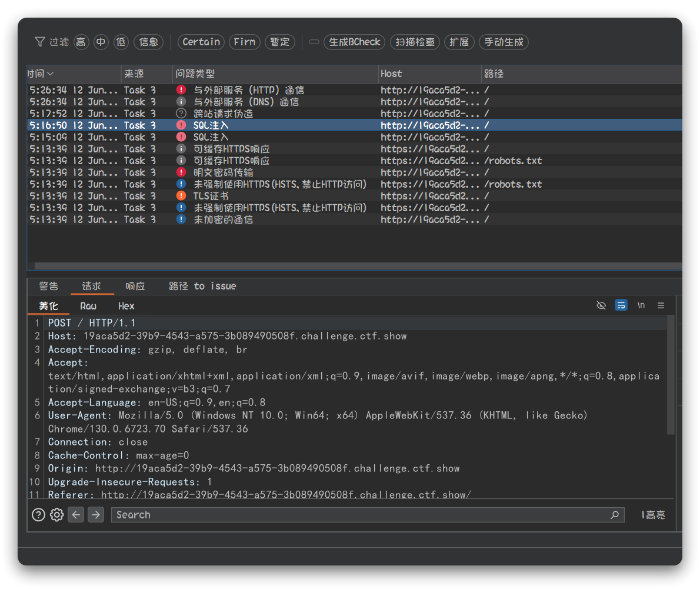
Task: Toggle line wrap in request viewer
Action: click(621, 305)
